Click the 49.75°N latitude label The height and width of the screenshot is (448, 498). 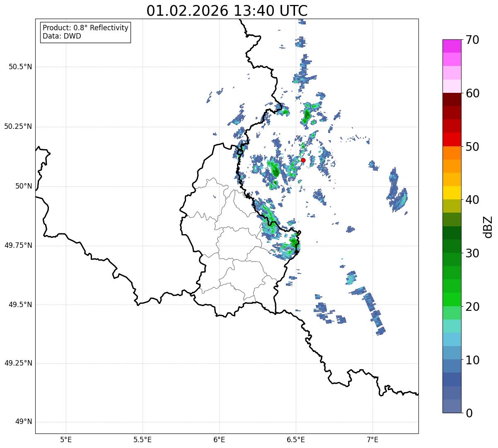(18, 245)
